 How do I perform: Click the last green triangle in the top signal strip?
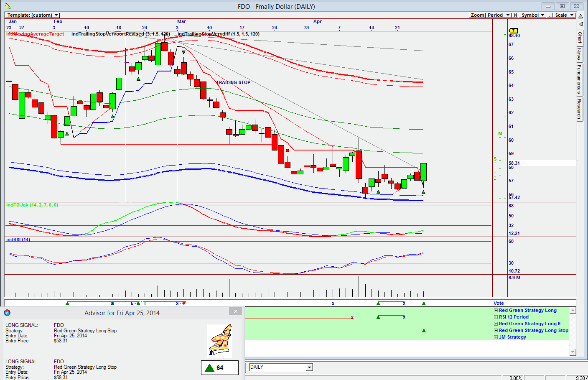pyautogui.click(x=424, y=303)
